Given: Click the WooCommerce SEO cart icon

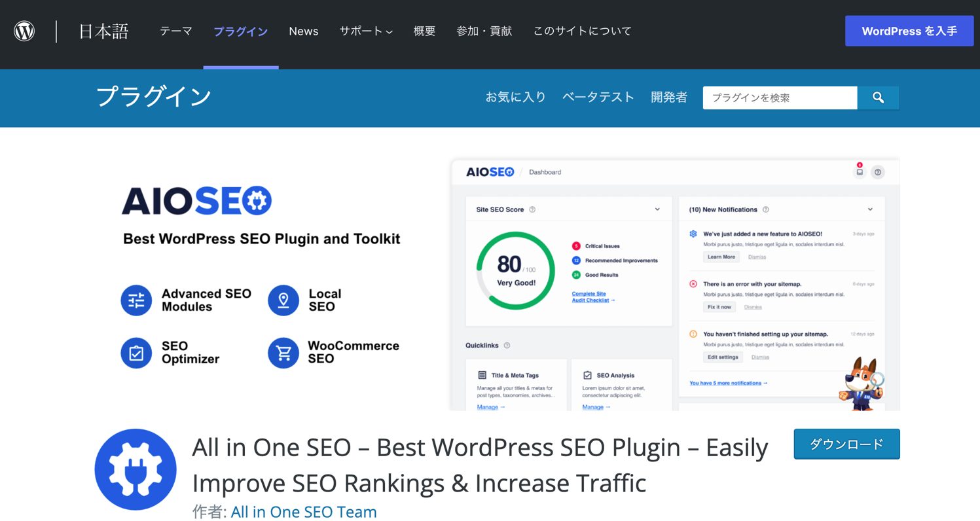Looking at the screenshot, I should pos(283,353).
